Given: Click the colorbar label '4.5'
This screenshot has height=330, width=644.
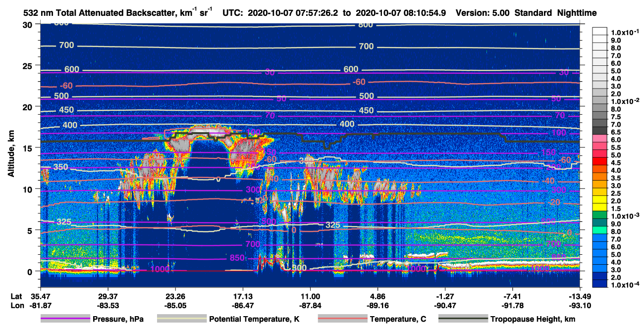Looking at the screenshot, I should click(615, 163).
